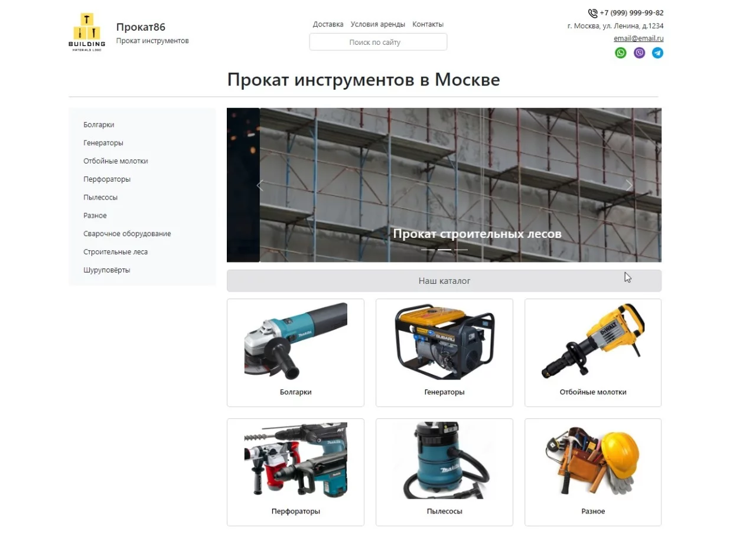This screenshot has width=756, height=537.
Task: Open the Генераторы catalog card image
Action: point(444,341)
